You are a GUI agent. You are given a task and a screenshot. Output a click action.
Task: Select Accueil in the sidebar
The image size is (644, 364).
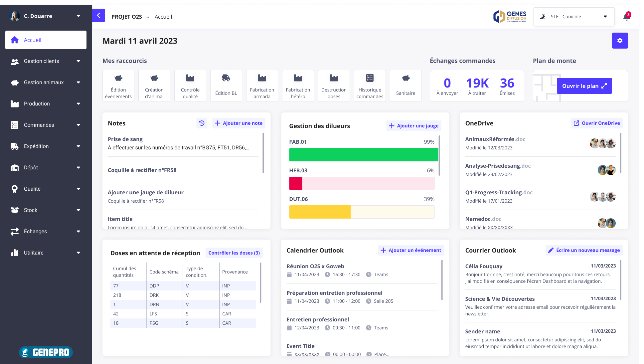(x=46, y=40)
